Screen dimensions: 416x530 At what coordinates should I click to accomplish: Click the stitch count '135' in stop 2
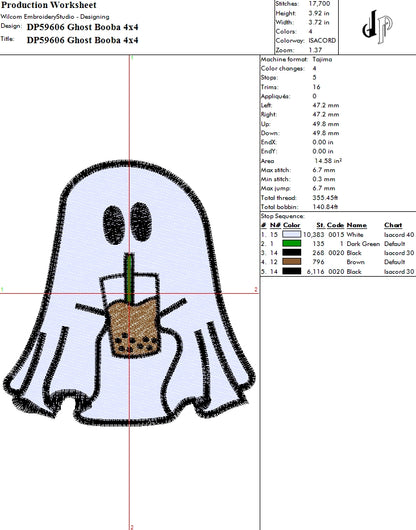click(x=318, y=244)
